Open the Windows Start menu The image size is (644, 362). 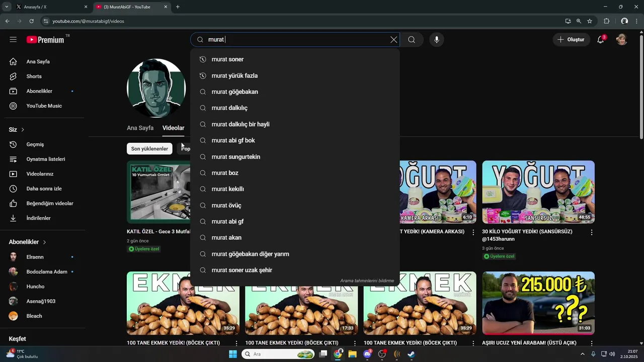point(233,354)
